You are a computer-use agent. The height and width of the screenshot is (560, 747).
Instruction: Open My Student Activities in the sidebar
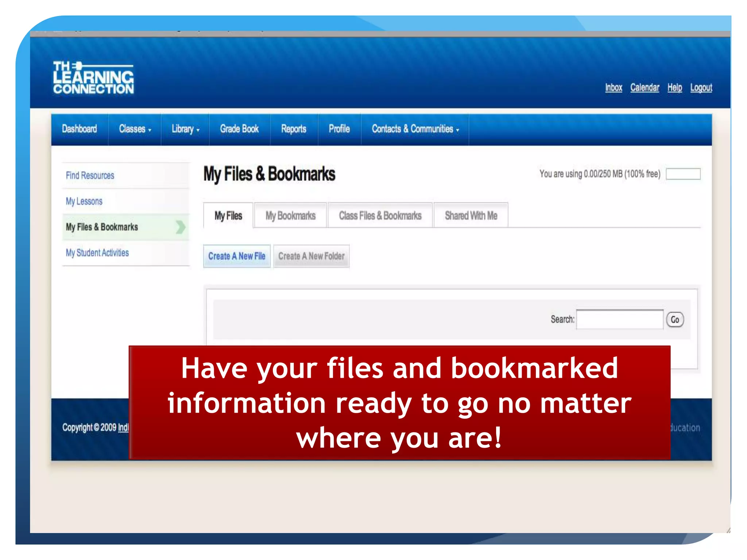[126, 253]
